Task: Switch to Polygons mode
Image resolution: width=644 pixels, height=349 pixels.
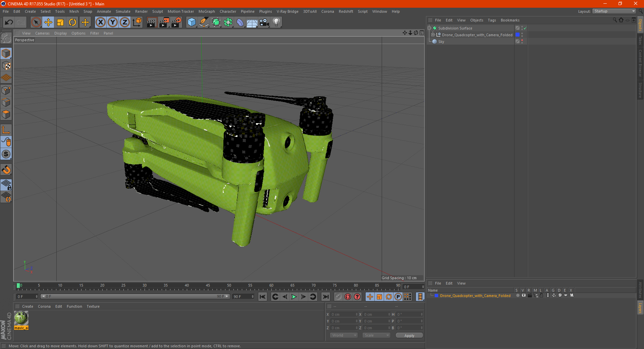Action: (x=6, y=114)
